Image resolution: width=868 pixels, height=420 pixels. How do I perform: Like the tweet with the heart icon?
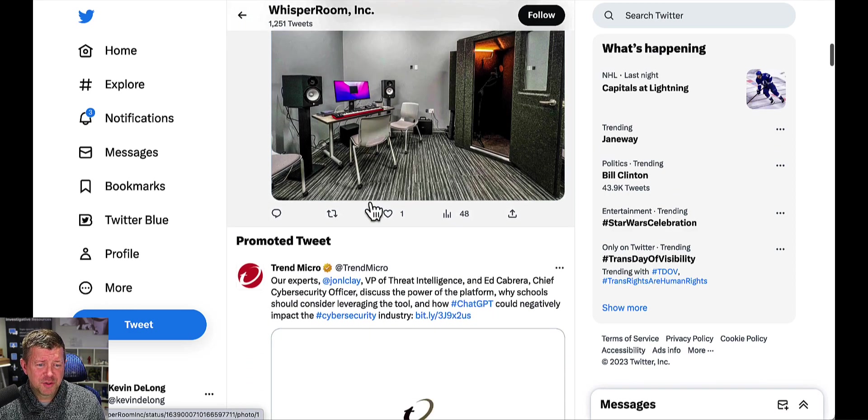[x=388, y=214]
